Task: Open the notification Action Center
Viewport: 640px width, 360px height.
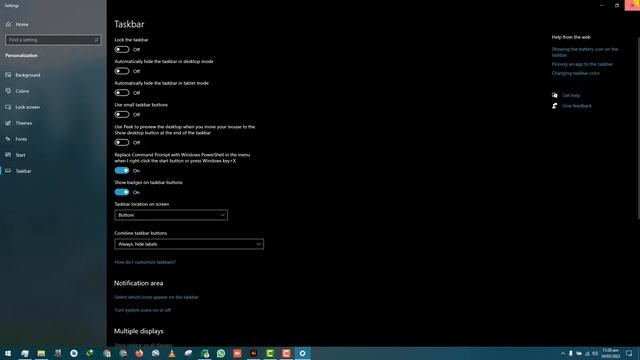Action: tap(629, 353)
